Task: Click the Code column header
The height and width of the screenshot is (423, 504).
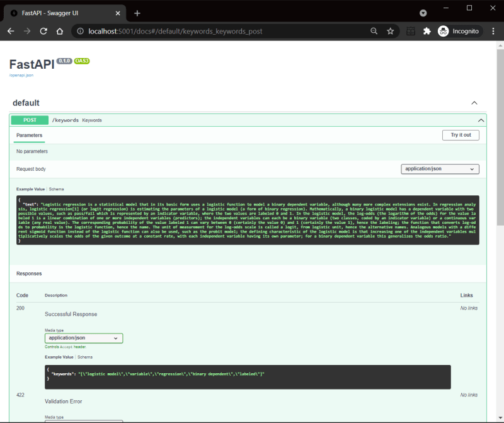Action: (x=22, y=295)
